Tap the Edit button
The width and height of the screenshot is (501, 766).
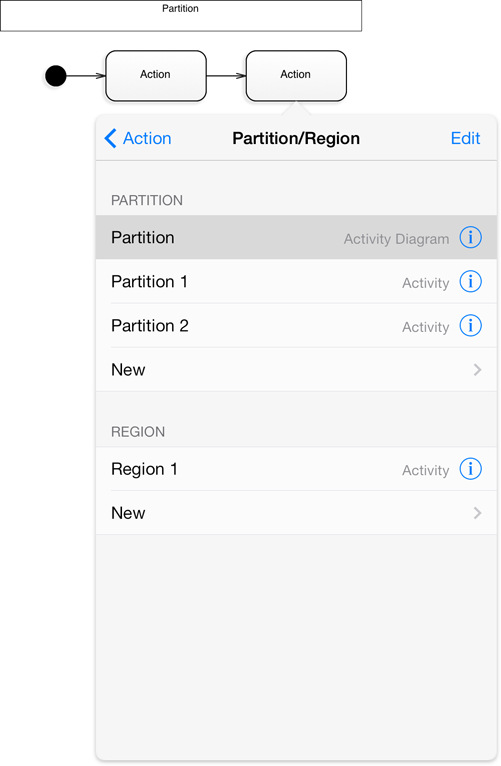point(465,138)
